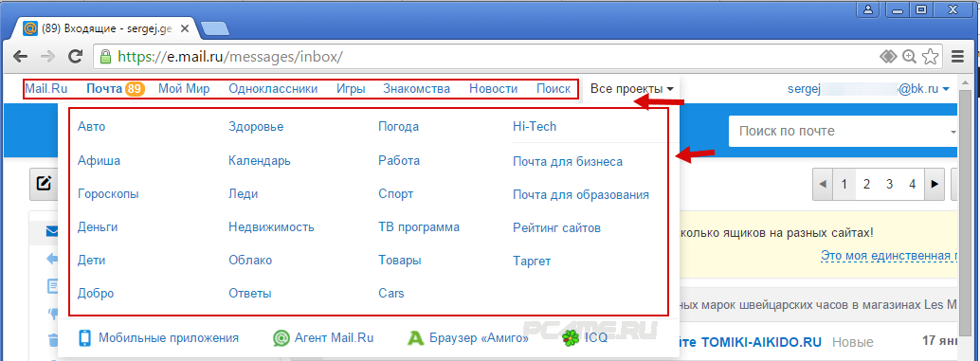Open the Товары link
The image size is (980, 361).
pyautogui.click(x=400, y=261)
